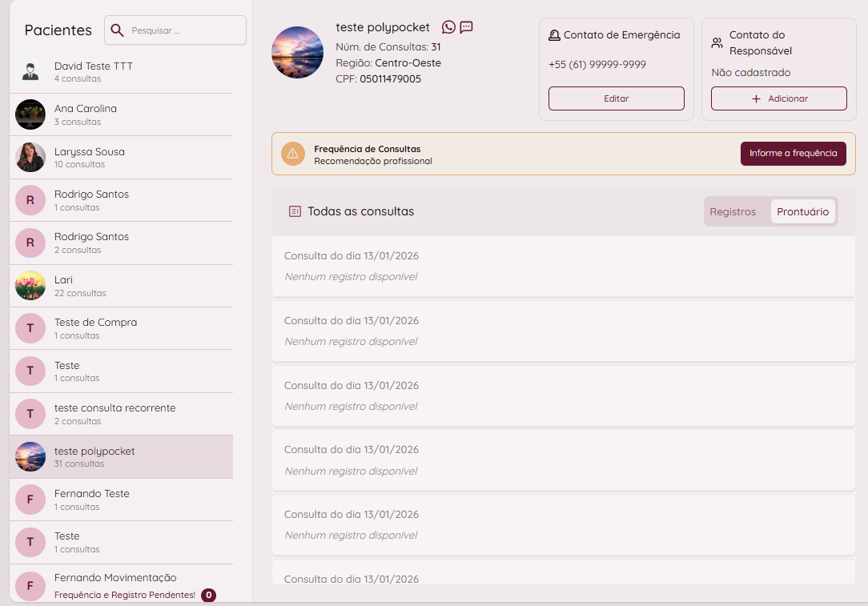
Task: Open WhatsApp chat with teste polypocket
Action: [448, 27]
